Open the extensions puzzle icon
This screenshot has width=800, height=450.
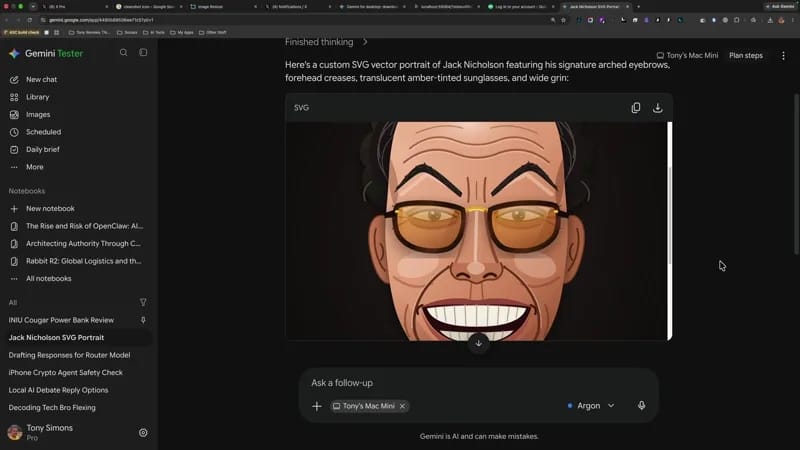(737, 20)
